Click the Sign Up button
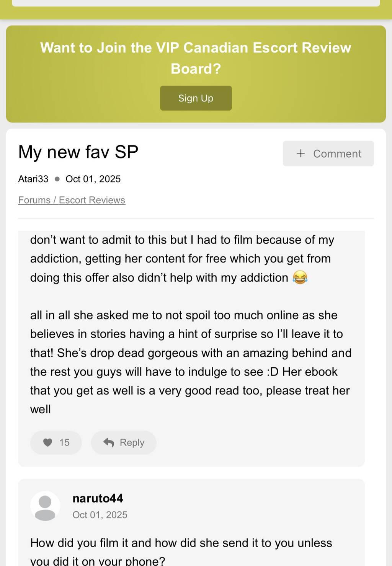This screenshot has height=566, width=392. click(x=196, y=98)
